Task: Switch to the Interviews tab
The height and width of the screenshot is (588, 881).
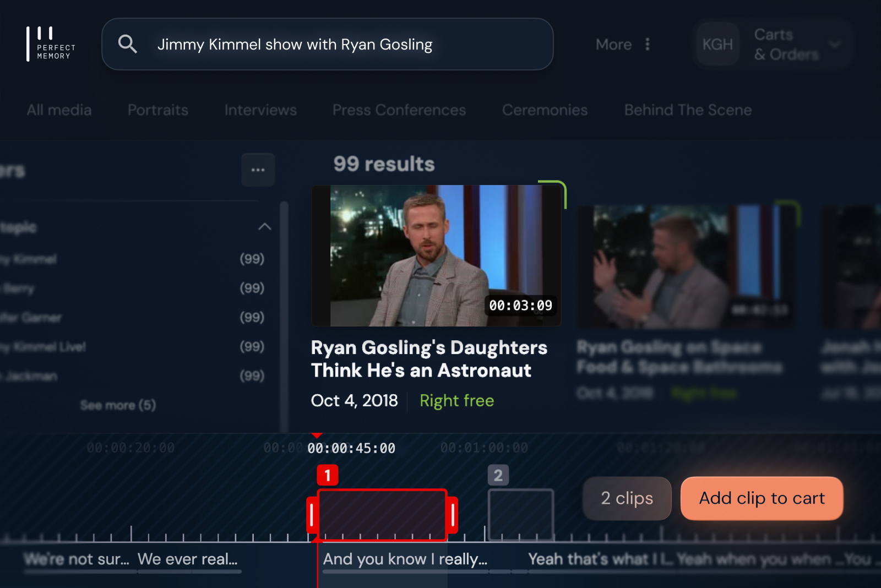Action: click(260, 110)
